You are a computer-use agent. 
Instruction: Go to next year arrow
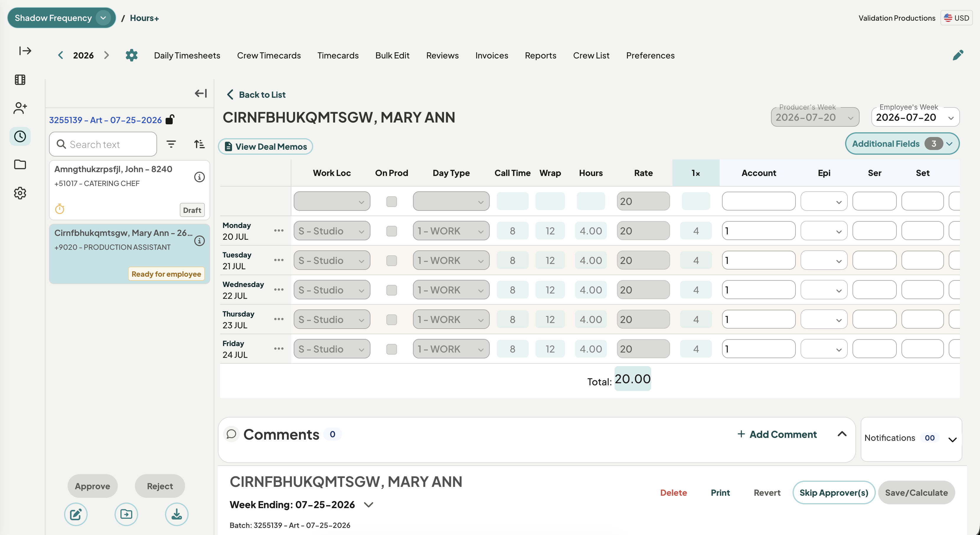[107, 55]
